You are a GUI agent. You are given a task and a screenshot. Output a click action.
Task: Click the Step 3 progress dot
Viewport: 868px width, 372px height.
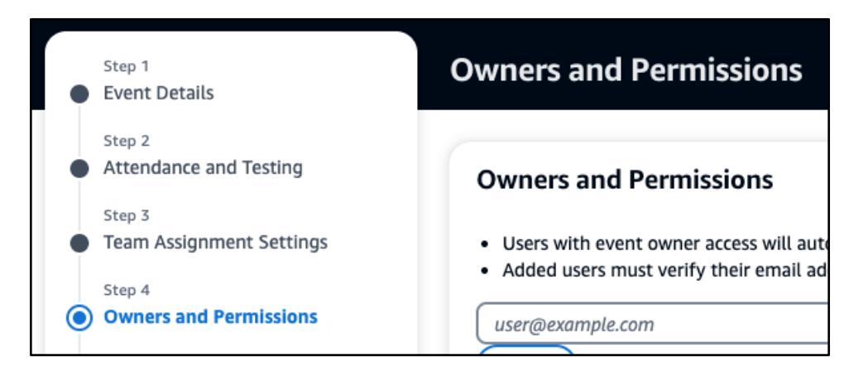click(x=79, y=243)
